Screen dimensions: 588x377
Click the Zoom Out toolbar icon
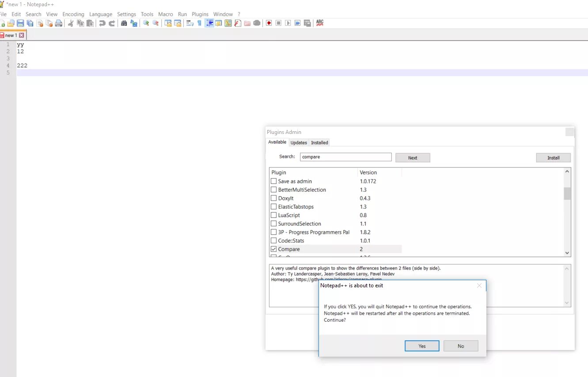click(x=156, y=23)
